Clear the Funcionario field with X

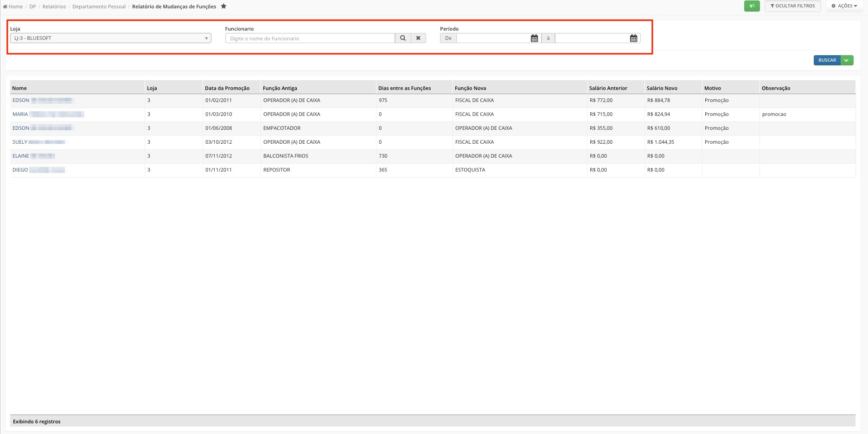(x=418, y=38)
